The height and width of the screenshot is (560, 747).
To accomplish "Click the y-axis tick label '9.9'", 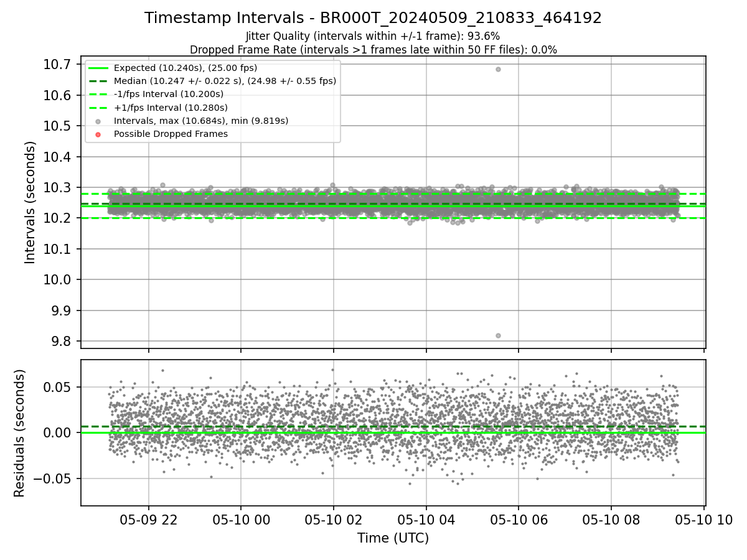I will click(62, 310).
